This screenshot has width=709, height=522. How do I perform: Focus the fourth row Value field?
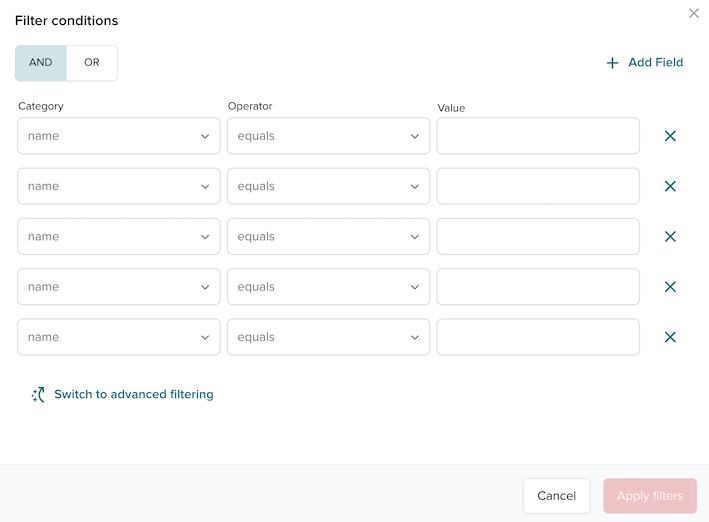click(x=538, y=287)
